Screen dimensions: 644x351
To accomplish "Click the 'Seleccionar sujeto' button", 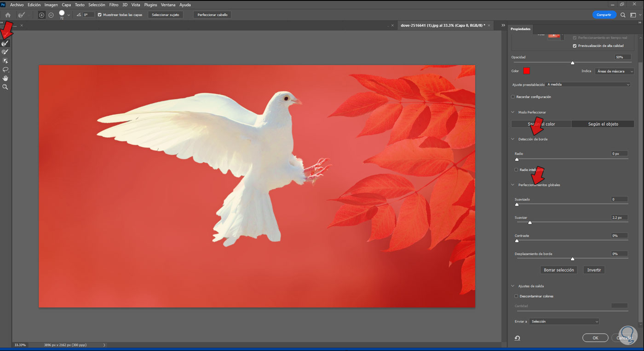I will (x=166, y=15).
